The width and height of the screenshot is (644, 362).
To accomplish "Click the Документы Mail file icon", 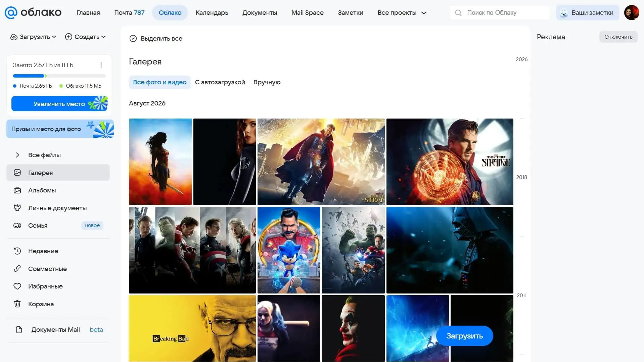I will click(19, 330).
